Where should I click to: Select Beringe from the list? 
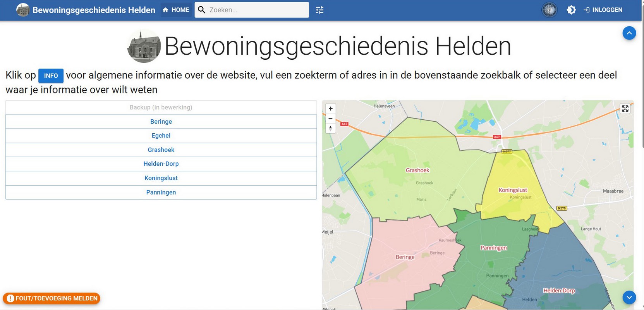point(161,122)
